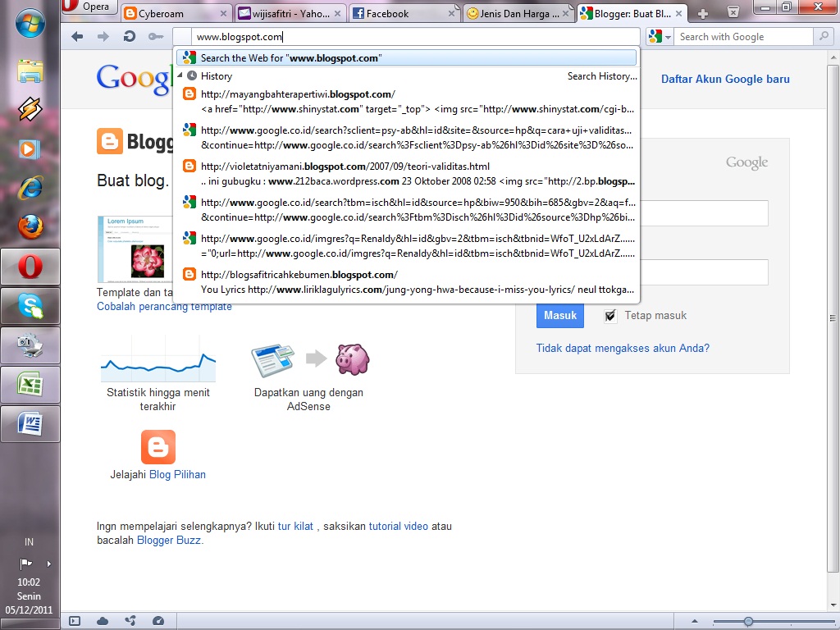Click the Blog Pilihan link
This screenshot has width=840, height=630.
177,474
